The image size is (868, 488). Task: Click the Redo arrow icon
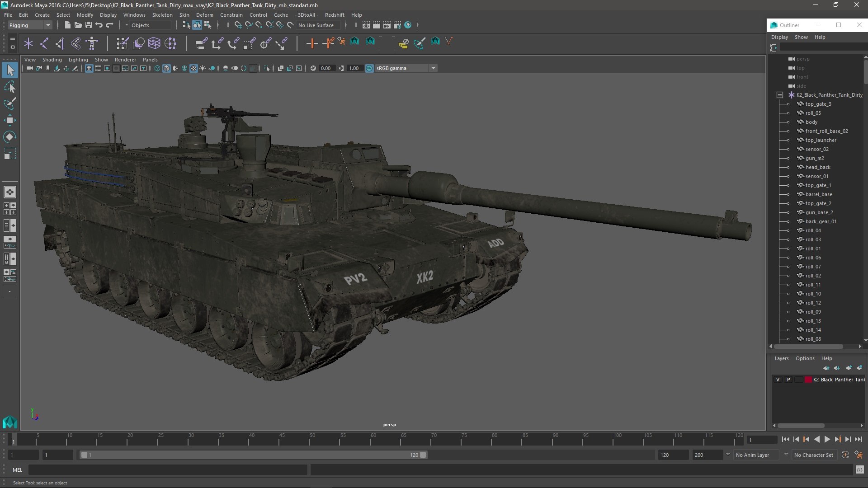tap(109, 25)
